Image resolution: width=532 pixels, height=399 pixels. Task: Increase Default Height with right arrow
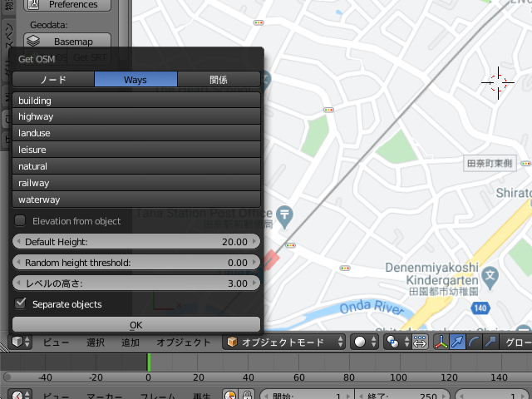[254, 242]
